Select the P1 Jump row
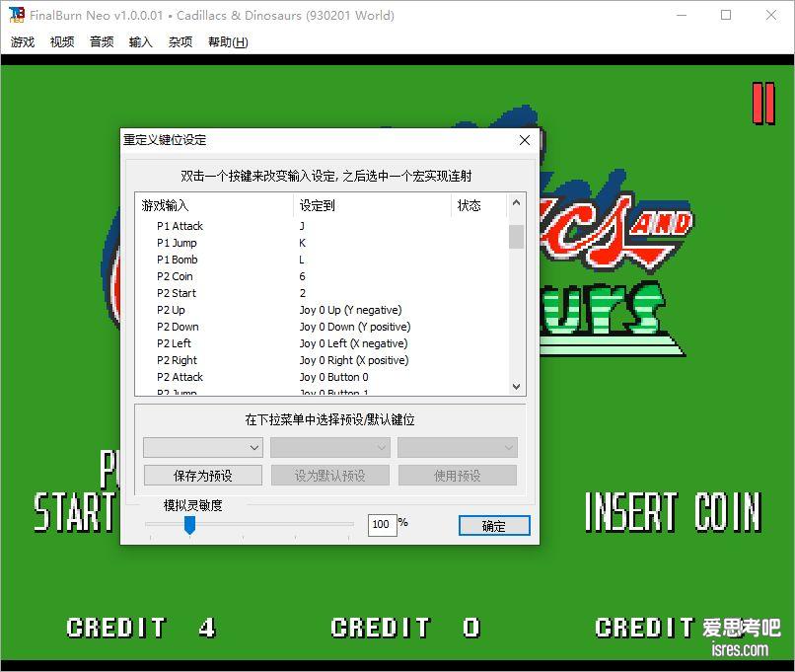 [322, 243]
